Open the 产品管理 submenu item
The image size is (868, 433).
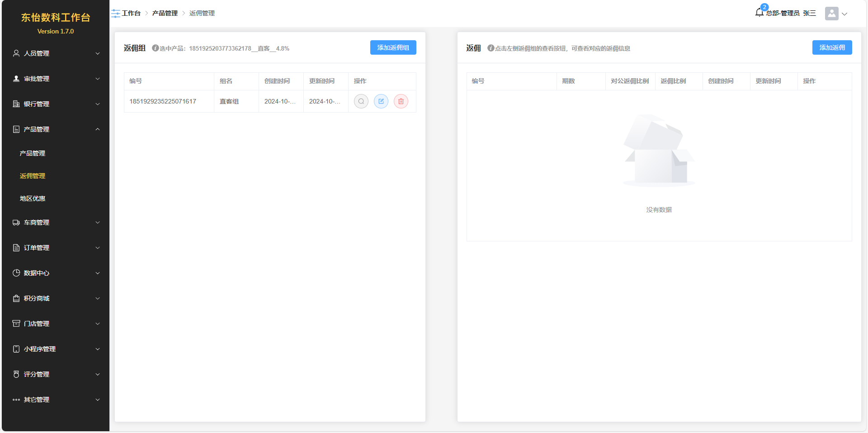click(x=33, y=153)
